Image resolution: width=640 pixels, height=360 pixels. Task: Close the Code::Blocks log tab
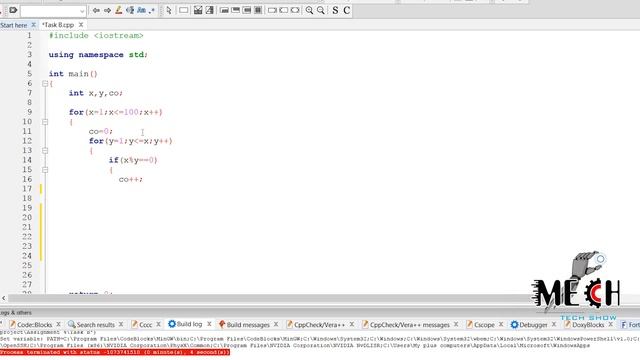(x=58, y=324)
